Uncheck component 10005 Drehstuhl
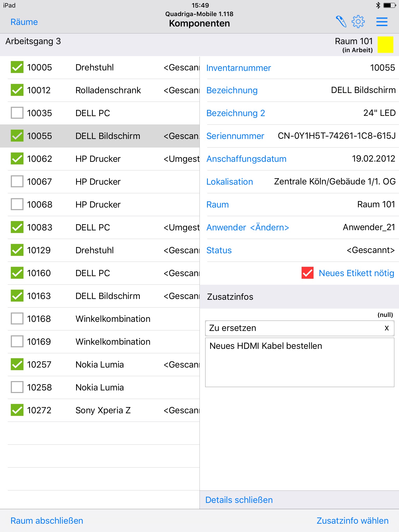This screenshot has height=532, width=399. [17, 67]
